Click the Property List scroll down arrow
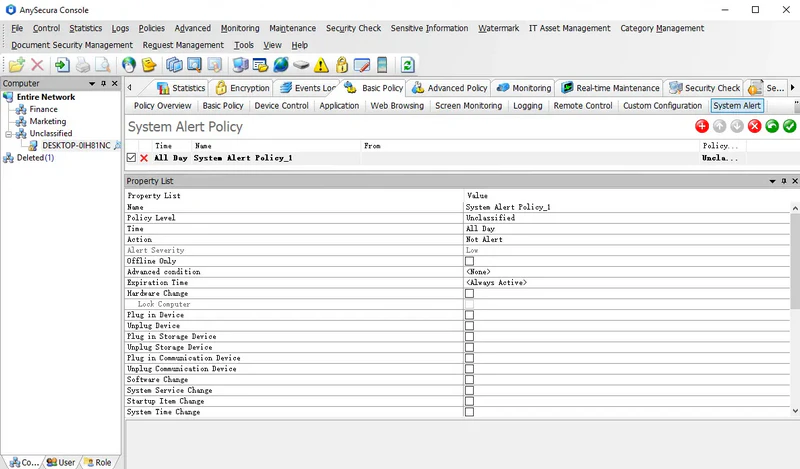Screen dimensions: 800x469 (x=795, y=411)
